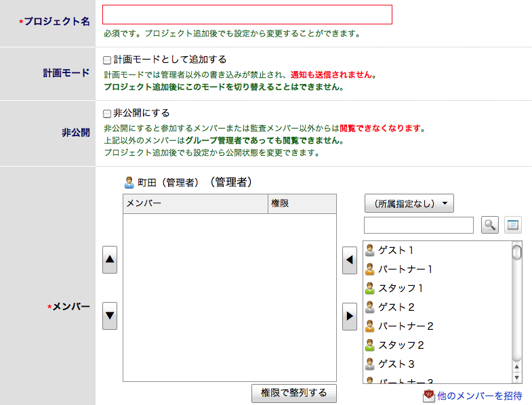
Task: Click the orange パートナー2 user icon
Action: coord(370,326)
